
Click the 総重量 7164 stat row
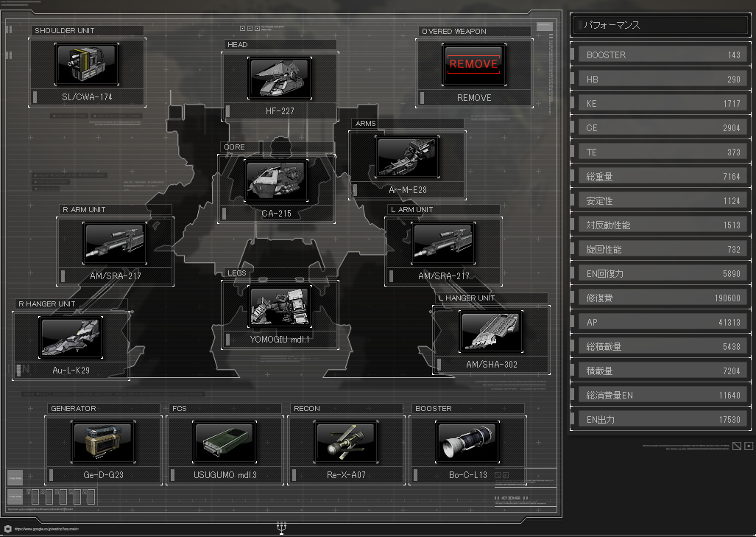660,177
